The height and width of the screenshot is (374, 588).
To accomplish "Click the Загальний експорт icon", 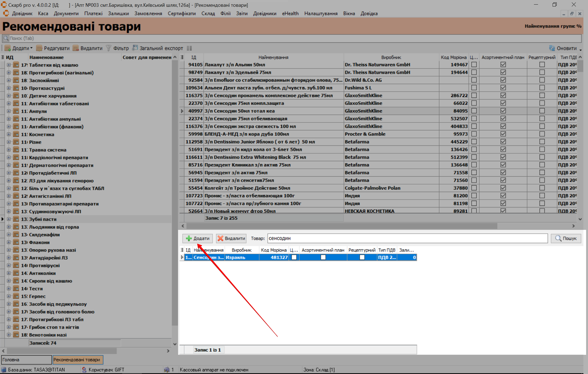I will tap(135, 48).
